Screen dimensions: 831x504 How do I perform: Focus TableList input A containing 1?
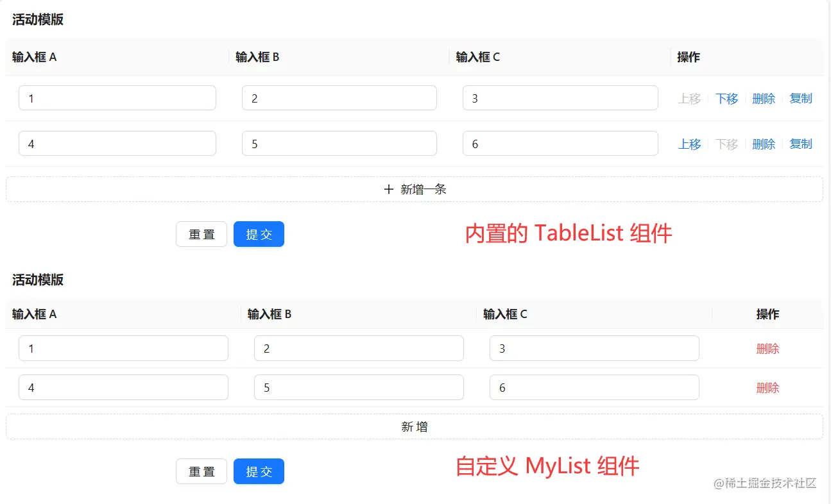[x=117, y=98]
